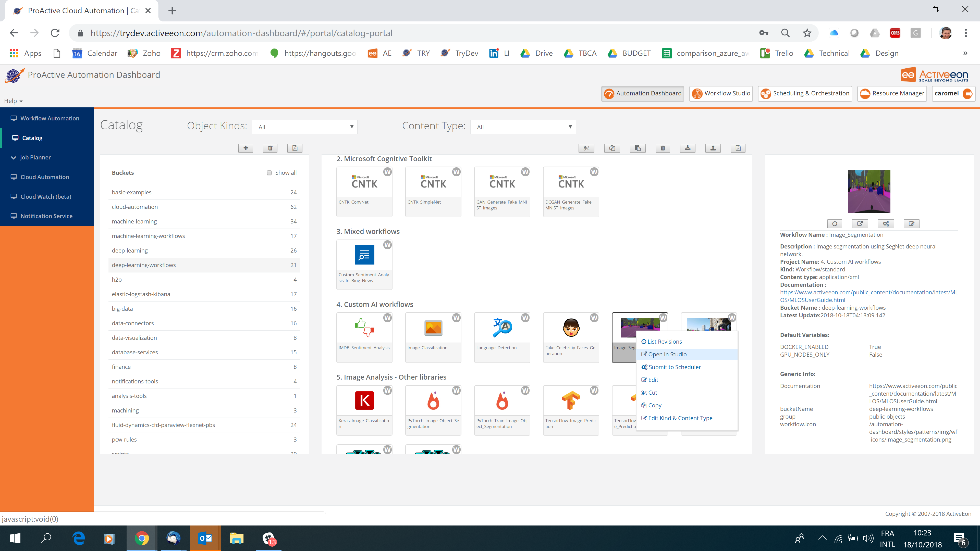Go to Notification Service in sidebar

coord(47,216)
